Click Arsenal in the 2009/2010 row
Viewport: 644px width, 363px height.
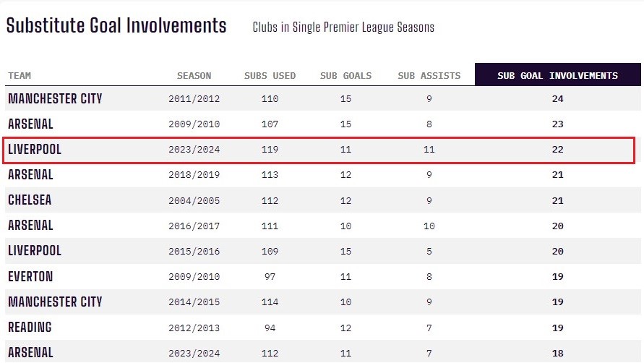[x=30, y=124]
